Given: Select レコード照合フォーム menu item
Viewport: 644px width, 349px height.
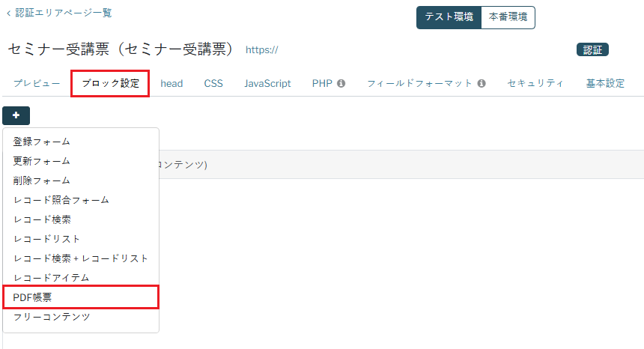Looking at the screenshot, I should pyautogui.click(x=61, y=200).
